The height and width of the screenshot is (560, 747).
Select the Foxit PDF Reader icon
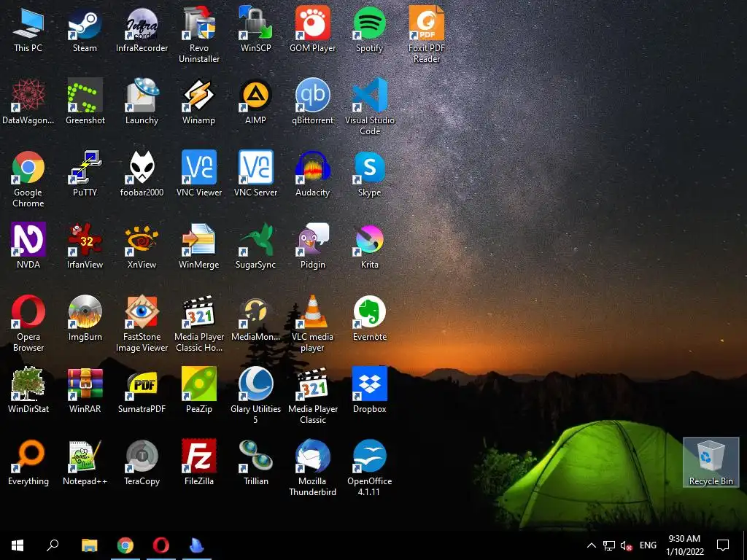click(x=426, y=35)
